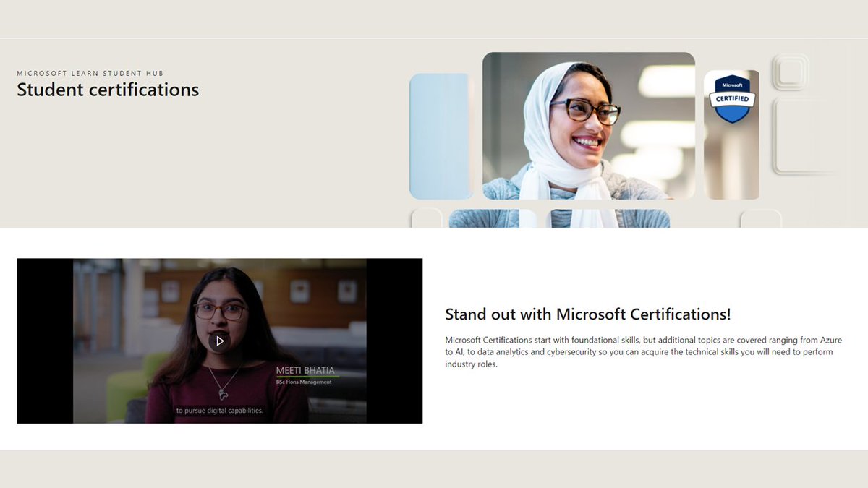
Task: Toggle video playback via the circular play control
Action: point(221,340)
